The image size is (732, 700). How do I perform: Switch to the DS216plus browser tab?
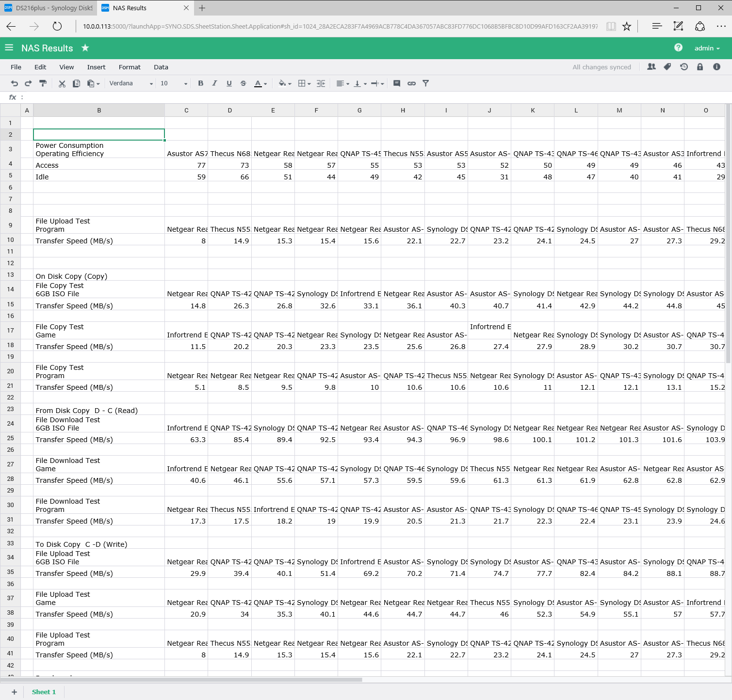49,8
